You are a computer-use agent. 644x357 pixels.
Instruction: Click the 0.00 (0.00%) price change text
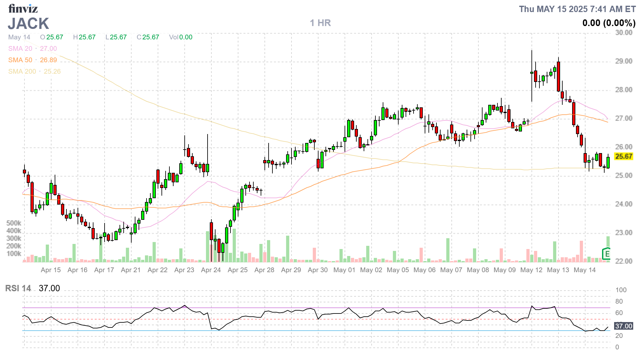609,23
